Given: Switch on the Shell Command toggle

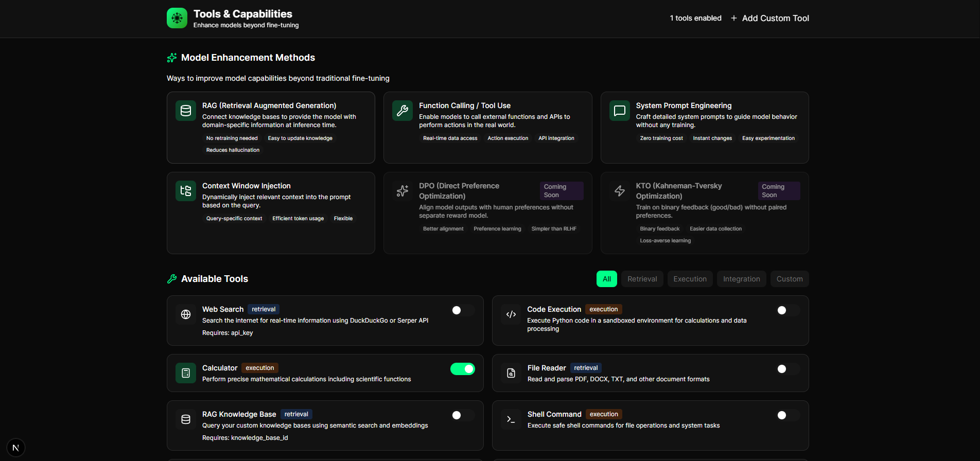Looking at the screenshot, I should 787,415.
